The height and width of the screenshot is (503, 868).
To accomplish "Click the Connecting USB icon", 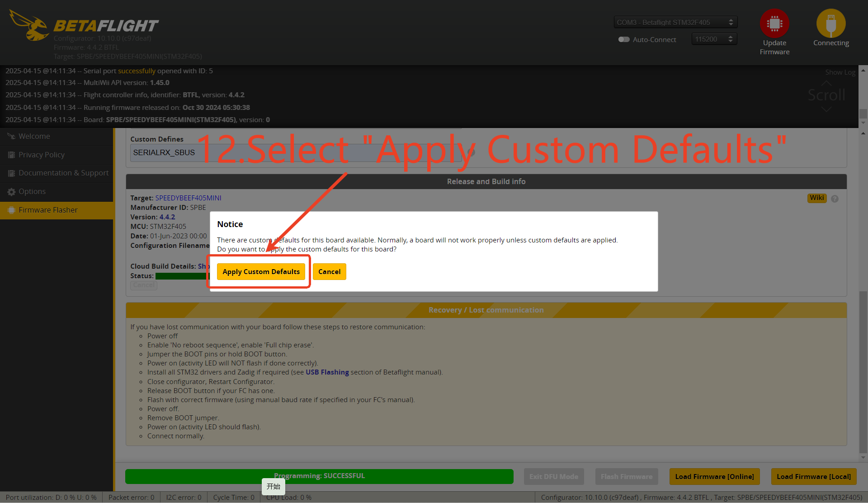I will point(831,23).
